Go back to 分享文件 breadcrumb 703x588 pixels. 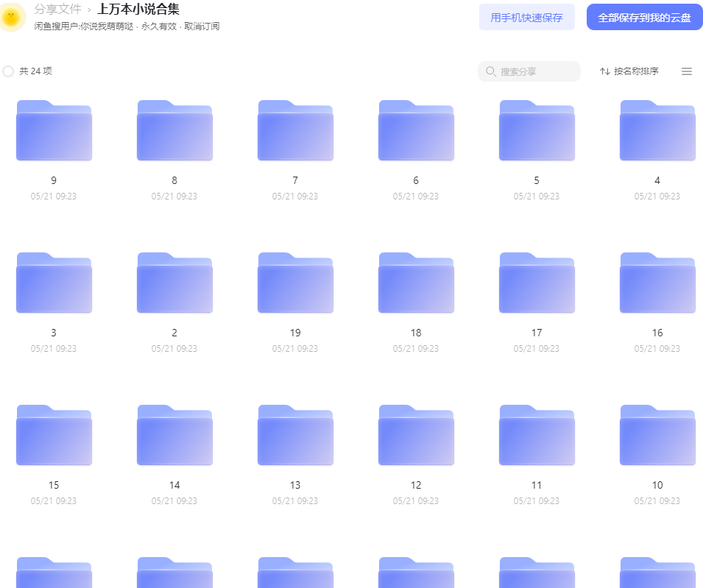[x=58, y=9]
